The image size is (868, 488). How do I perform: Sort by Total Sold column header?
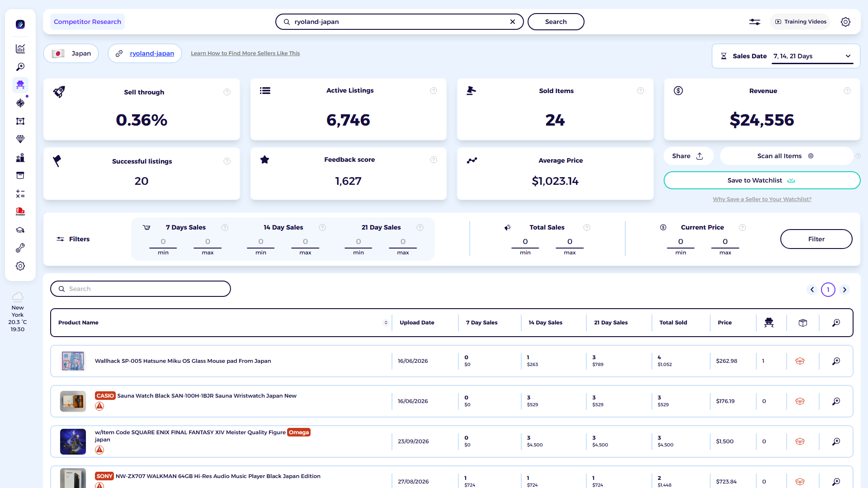point(673,323)
